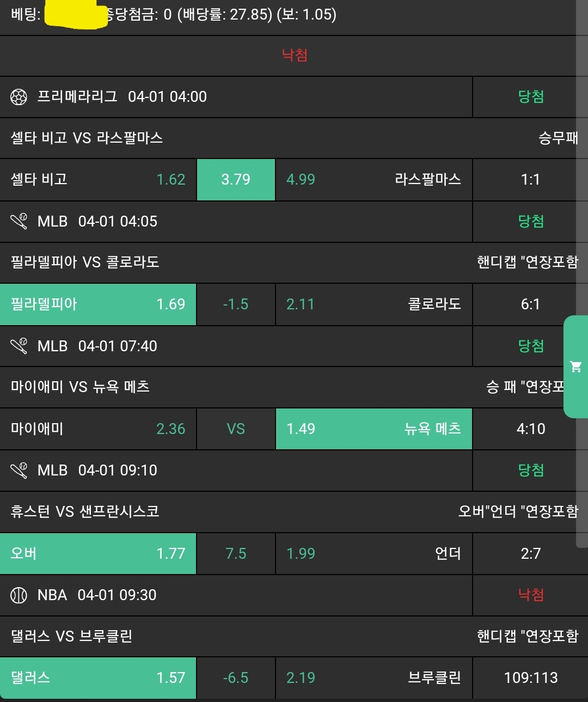
Task: Toggle the selected 뉴욕 메츠 1.49 pick
Action: (373, 429)
